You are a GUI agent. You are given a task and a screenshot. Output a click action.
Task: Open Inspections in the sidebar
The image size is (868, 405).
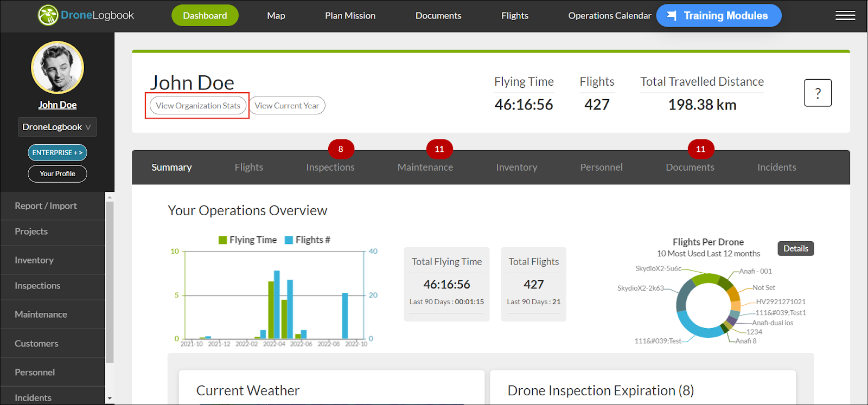pyautogui.click(x=53, y=286)
